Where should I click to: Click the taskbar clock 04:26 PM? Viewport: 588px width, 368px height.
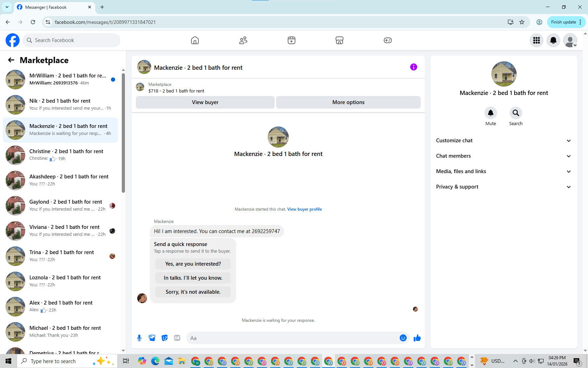click(x=557, y=361)
